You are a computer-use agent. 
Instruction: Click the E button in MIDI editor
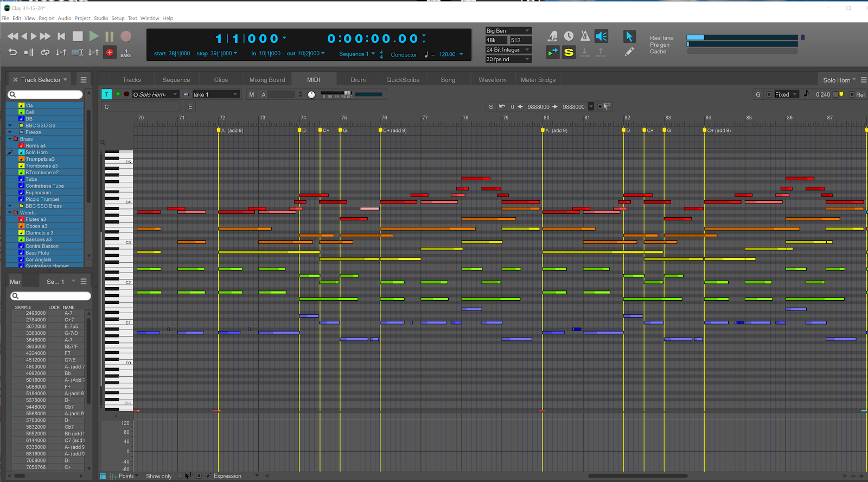[190, 107]
